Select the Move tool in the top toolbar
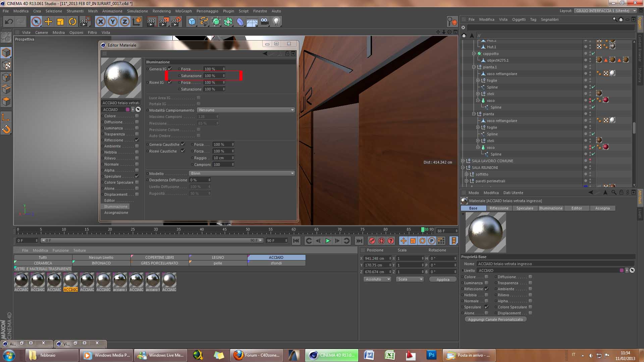644x362 pixels. [48, 22]
